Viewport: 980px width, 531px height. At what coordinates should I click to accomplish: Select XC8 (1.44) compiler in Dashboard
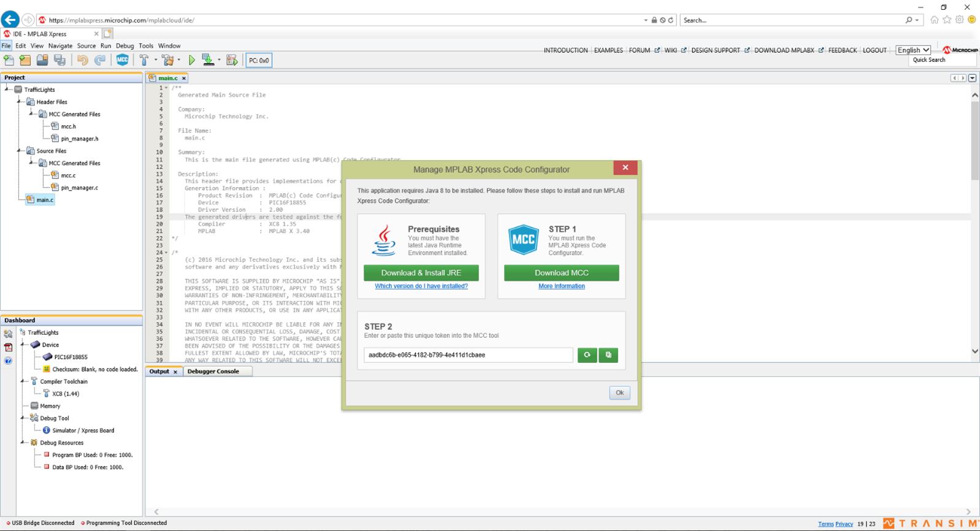(x=66, y=394)
